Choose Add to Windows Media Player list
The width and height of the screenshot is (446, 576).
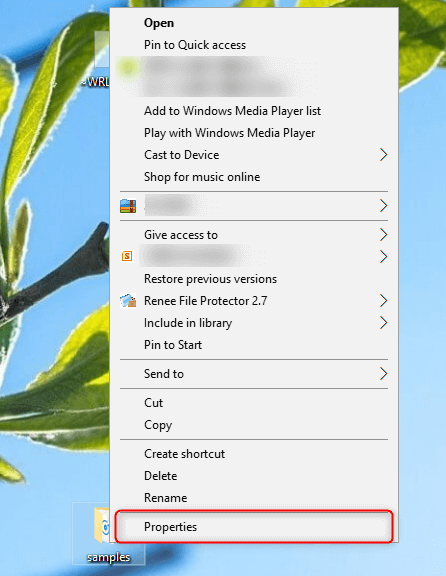coord(253,111)
